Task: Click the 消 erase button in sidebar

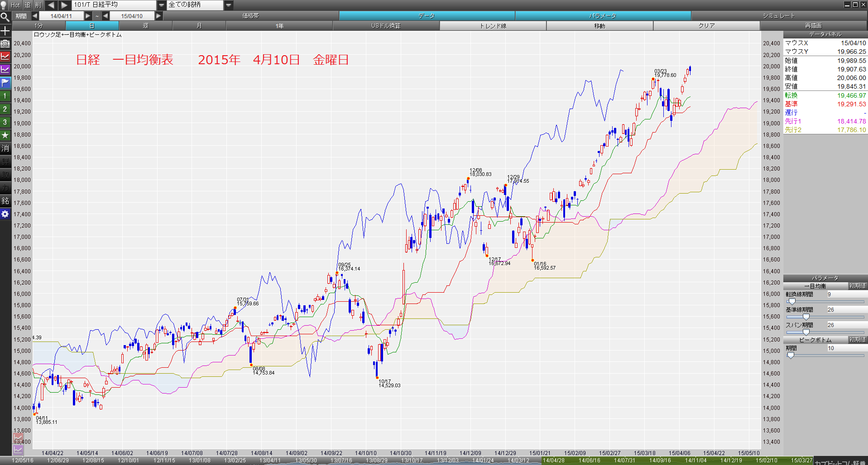Action: click(5, 148)
